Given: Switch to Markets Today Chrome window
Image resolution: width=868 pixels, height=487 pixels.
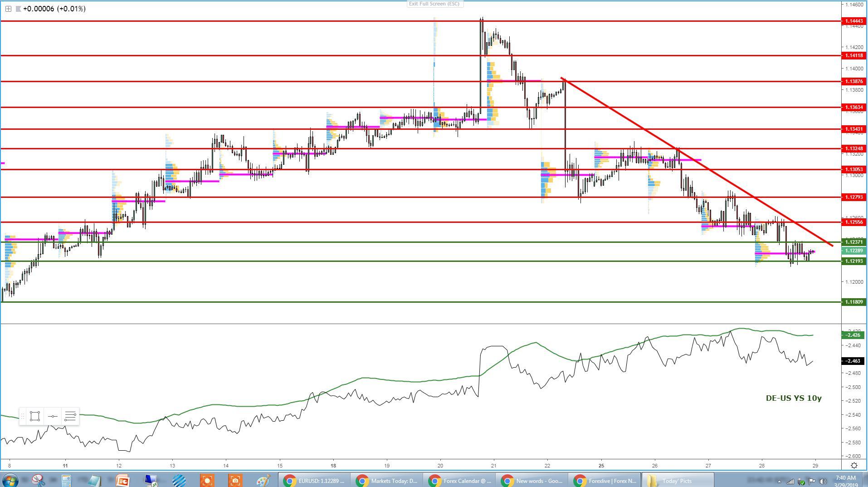Looking at the screenshot, I should coord(387,481).
